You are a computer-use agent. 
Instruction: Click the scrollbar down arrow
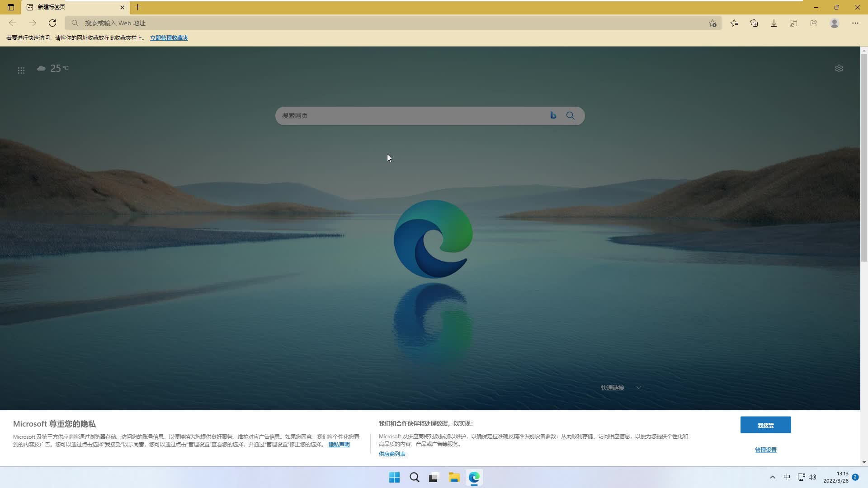864,462
